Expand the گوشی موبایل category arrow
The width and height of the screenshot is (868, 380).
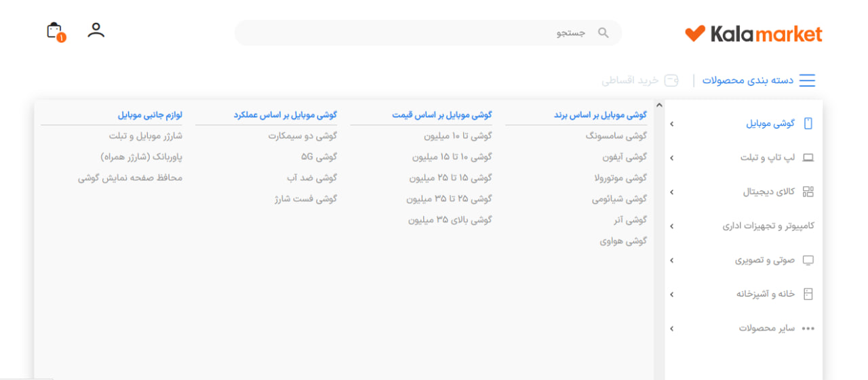(671, 124)
